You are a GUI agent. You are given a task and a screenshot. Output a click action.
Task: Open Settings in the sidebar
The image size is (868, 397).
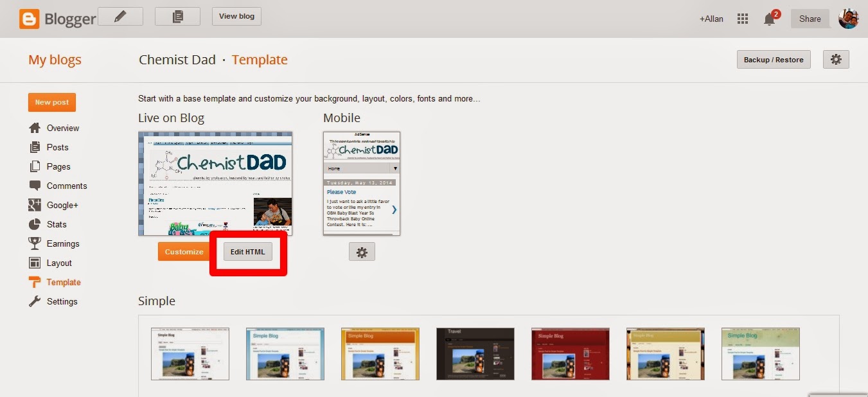tap(62, 301)
